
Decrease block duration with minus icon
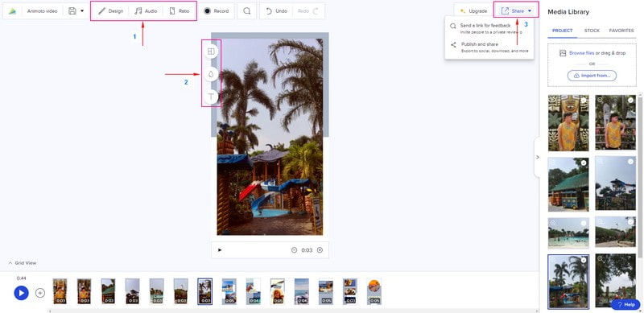pyautogui.click(x=294, y=250)
